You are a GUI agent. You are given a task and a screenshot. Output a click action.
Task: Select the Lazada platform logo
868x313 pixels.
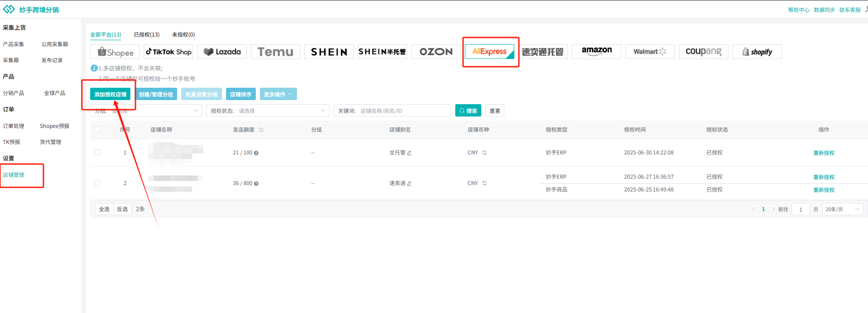click(222, 52)
